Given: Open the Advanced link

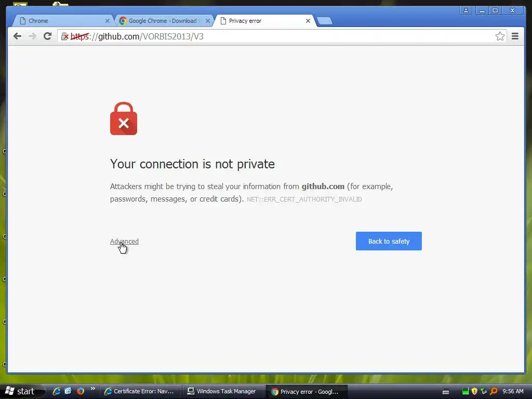Looking at the screenshot, I should 124,241.
